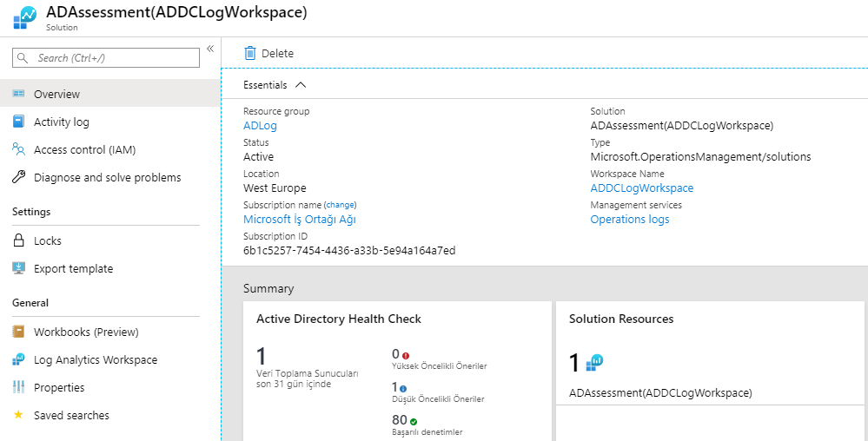Image resolution: width=868 pixels, height=441 pixels.
Task: Click Düşük Öncelikli Öneriler label
Action: click(x=438, y=399)
